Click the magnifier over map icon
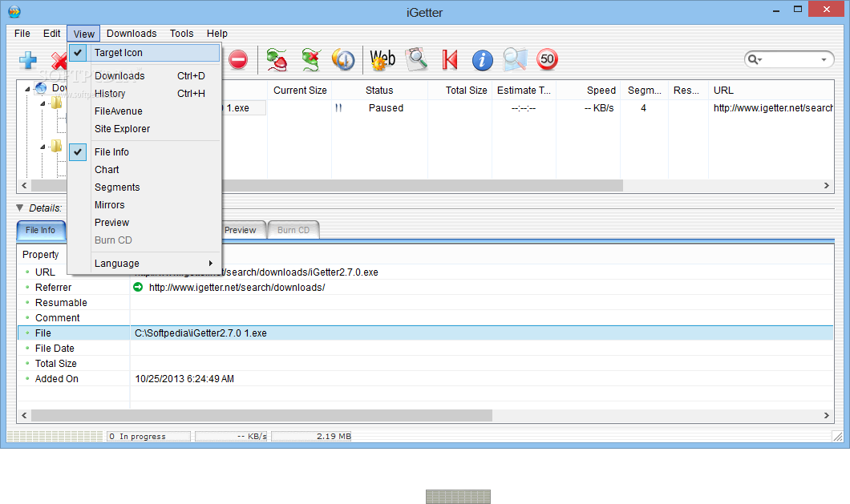Image resolution: width=850 pixels, height=504 pixels. pyautogui.click(x=515, y=59)
